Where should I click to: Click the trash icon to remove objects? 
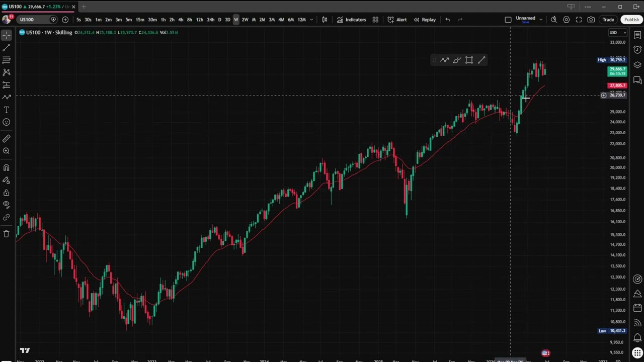click(x=7, y=234)
